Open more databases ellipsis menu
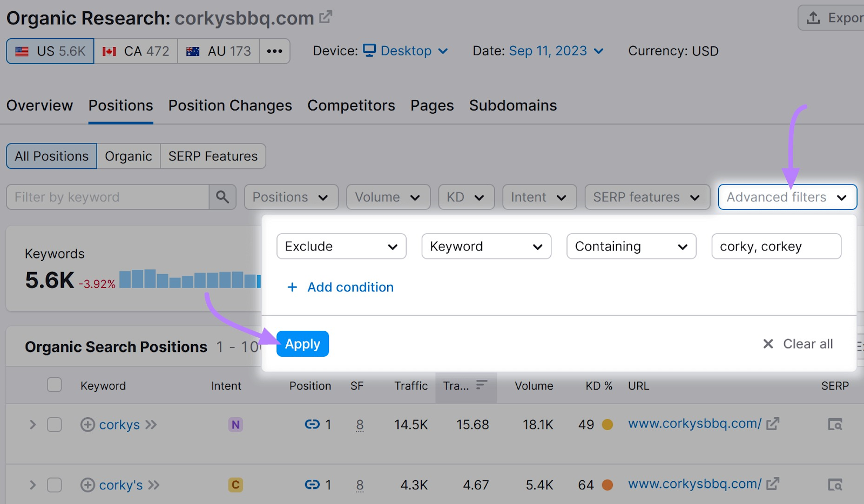Viewport: 864px width, 504px height. point(274,51)
